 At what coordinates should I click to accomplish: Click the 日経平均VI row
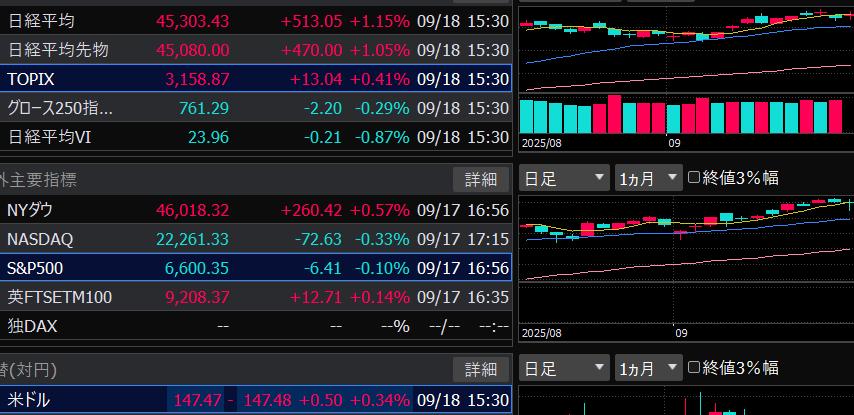[x=255, y=136]
